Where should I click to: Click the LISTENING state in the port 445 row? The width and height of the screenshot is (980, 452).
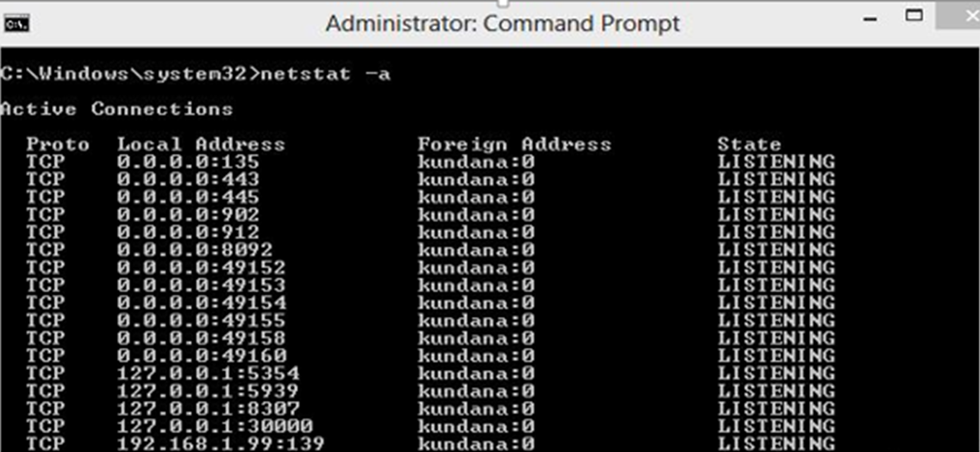click(776, 197)
